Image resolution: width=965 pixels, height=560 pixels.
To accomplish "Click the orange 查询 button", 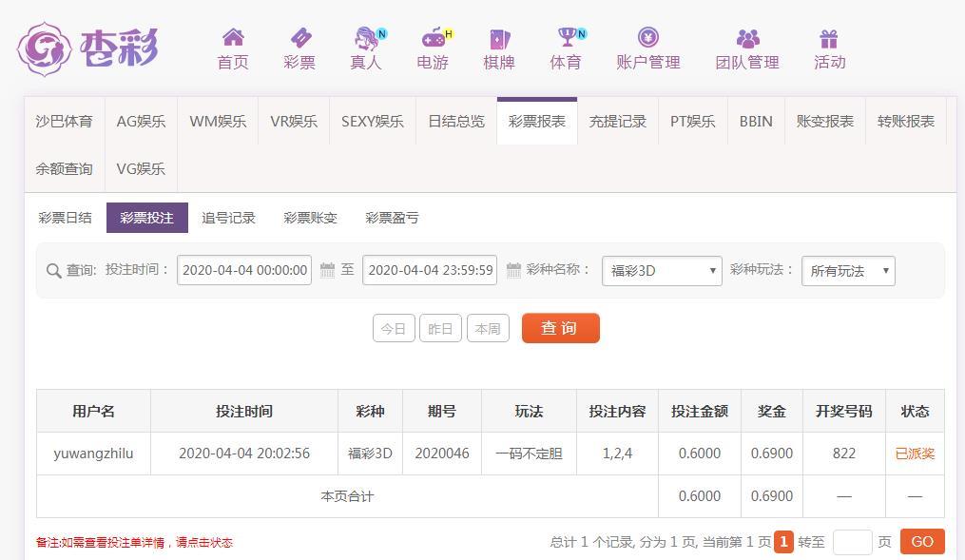I will click(x=561, y=328).
